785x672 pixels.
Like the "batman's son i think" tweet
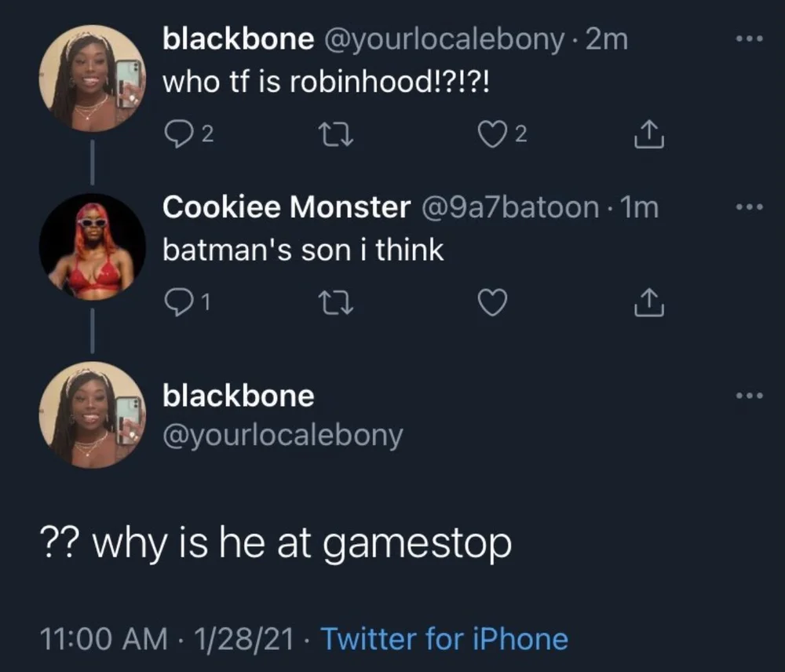click(492, 302)
